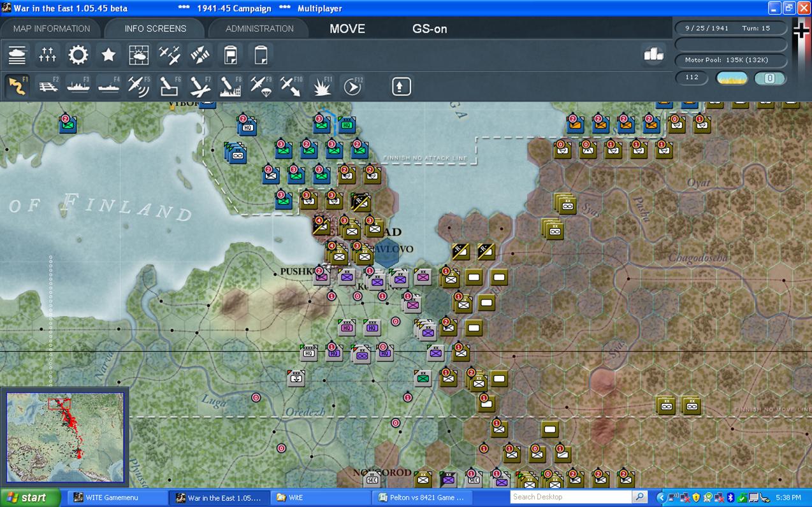Activate the F11 explosion icon
The image size is (812, 507).
coord(322,86)
